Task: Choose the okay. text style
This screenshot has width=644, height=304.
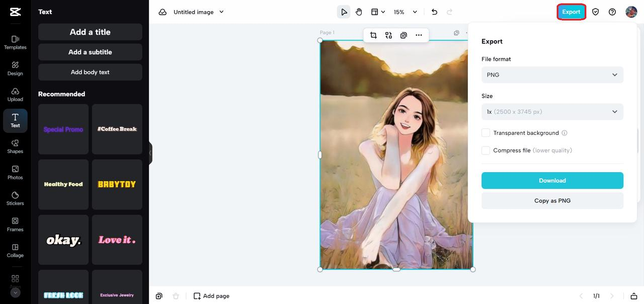Action: 63,240
